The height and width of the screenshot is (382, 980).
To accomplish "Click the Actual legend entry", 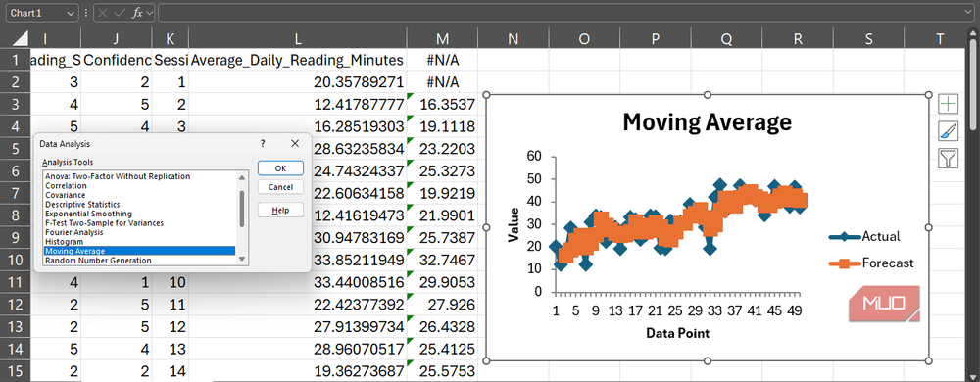I will [864, 237].
